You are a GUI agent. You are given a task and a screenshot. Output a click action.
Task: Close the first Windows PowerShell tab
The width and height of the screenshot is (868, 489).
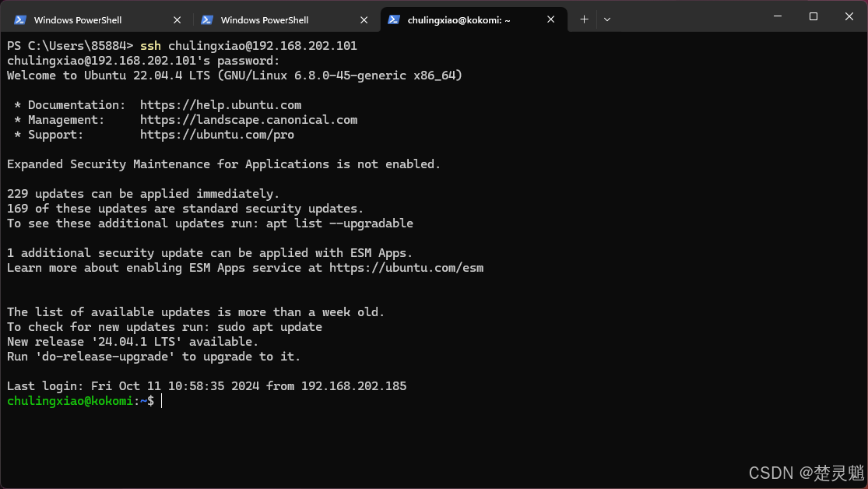[177, 20]
